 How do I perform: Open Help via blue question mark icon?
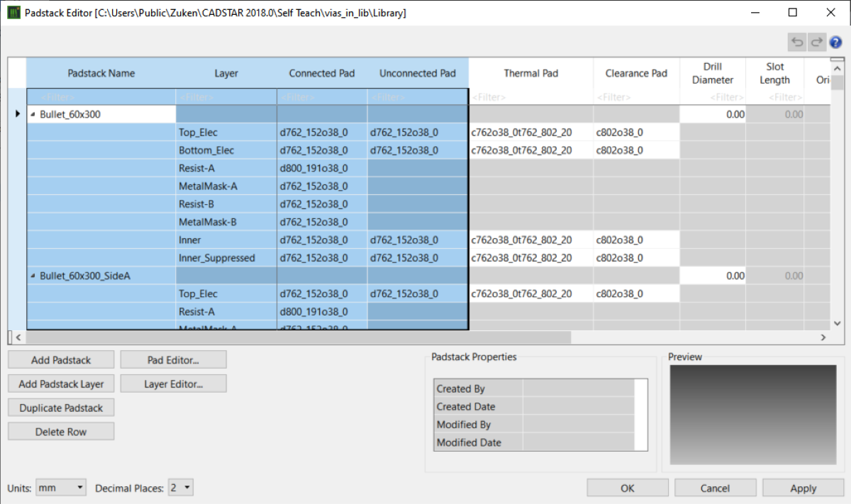pos(835,42)
